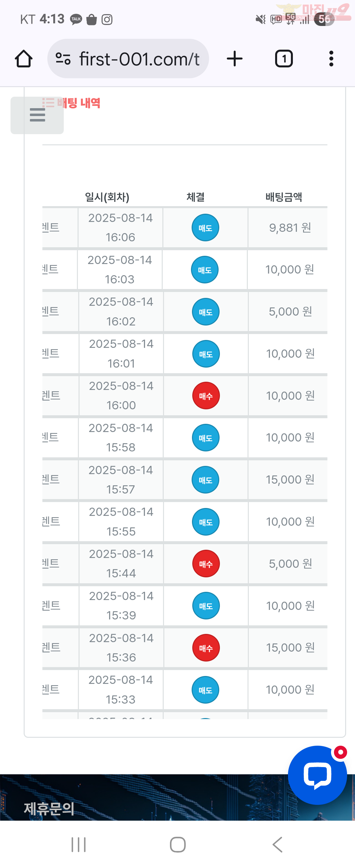Tap the Android back navigation button
This screenshot has width=355, height=868.
coord(277,844)
